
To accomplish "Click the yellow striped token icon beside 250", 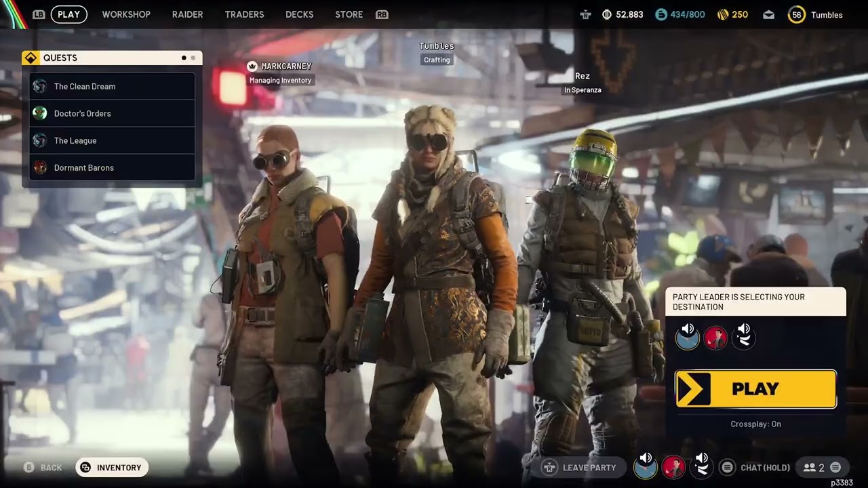I will (723, 14).
